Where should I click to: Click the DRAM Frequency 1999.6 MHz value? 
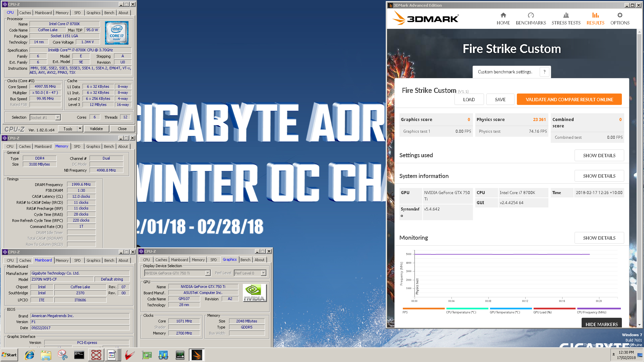[x=81, y=184]
